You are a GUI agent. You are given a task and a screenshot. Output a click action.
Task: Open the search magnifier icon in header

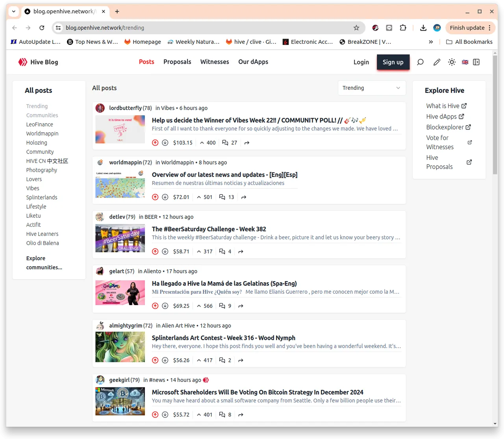pos(420,62)
